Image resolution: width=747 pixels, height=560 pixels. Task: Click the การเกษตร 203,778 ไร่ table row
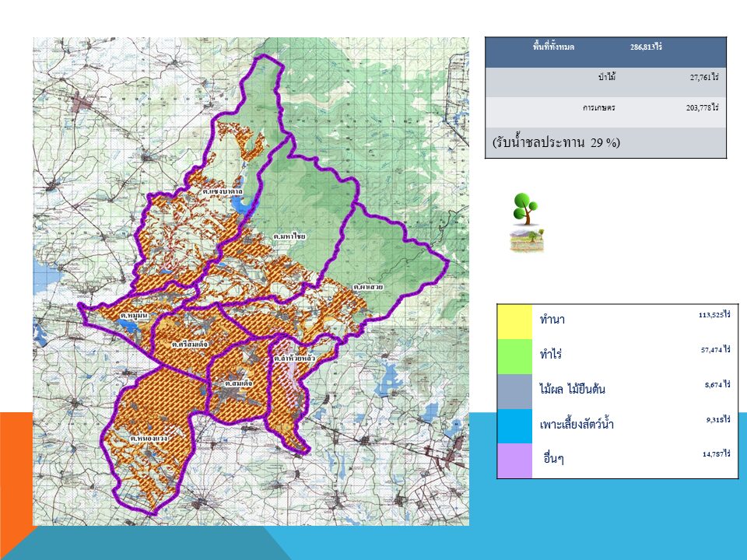click(605, 108)
